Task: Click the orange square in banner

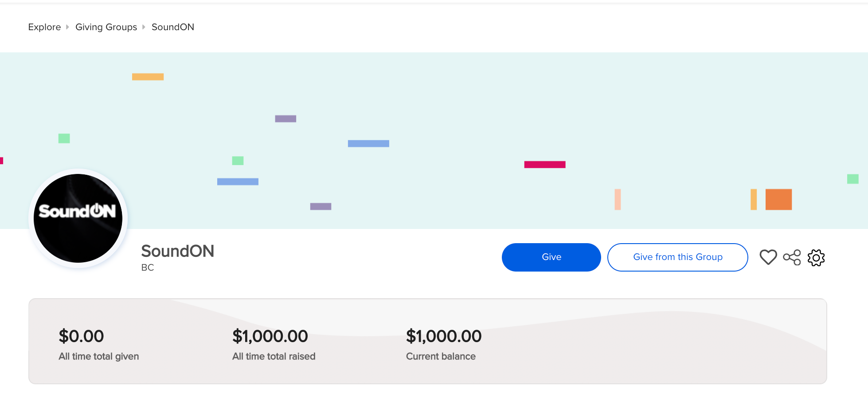Action: pyautogui.click(x=778, y=200)
